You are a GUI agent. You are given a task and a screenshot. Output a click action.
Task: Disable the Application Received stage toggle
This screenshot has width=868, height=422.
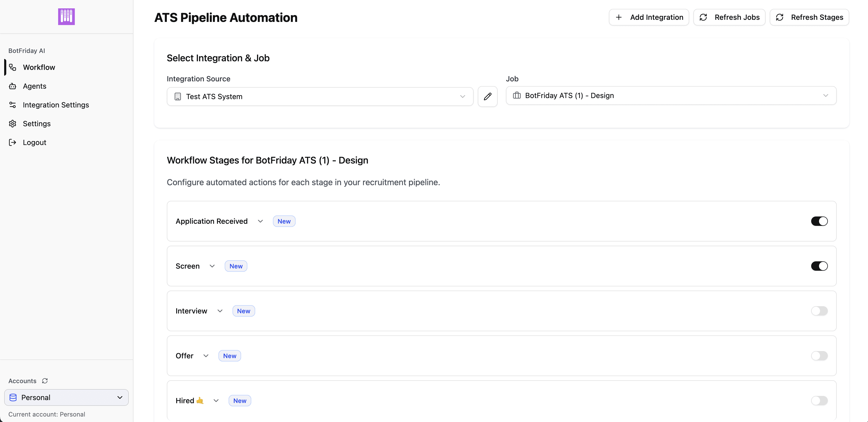pos(819,221)
